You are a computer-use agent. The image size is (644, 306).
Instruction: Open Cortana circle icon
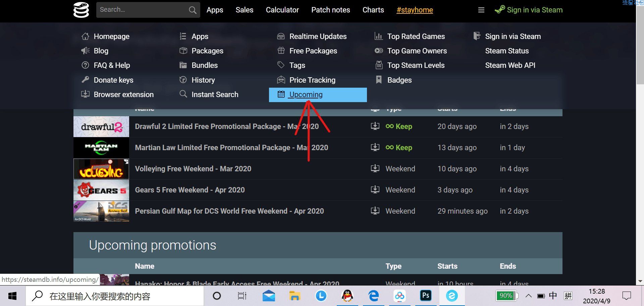click(217, 296)
